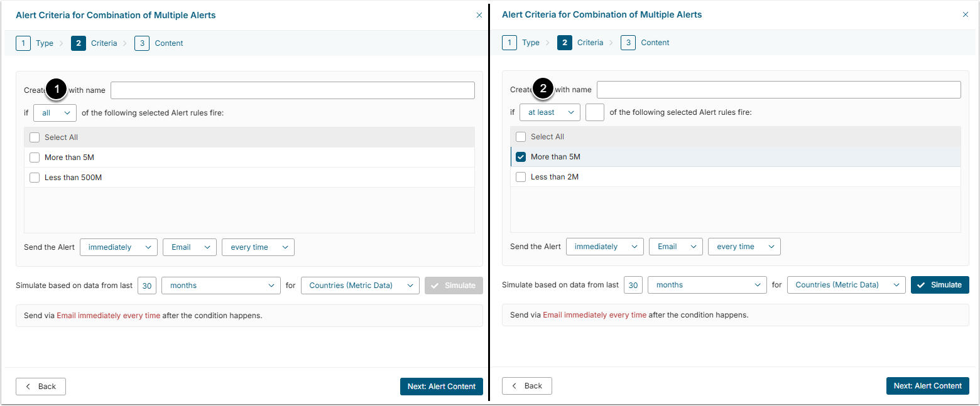Click left Next: Alert Content button
The image size is (980, 406).
click(441, 387)
